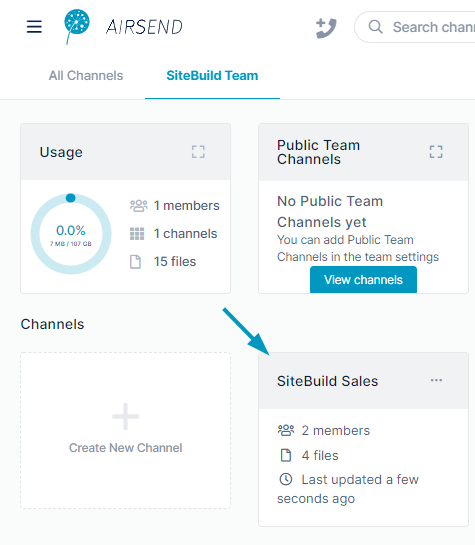
Task: Click the '4 files' text
Action: tap(320, 455)
